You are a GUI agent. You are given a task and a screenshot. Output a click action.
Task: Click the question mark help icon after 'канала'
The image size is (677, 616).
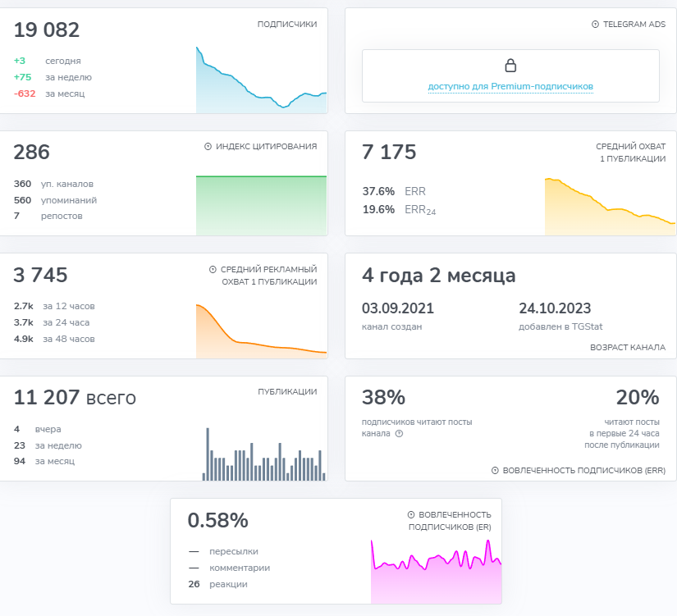coord(399,434)
